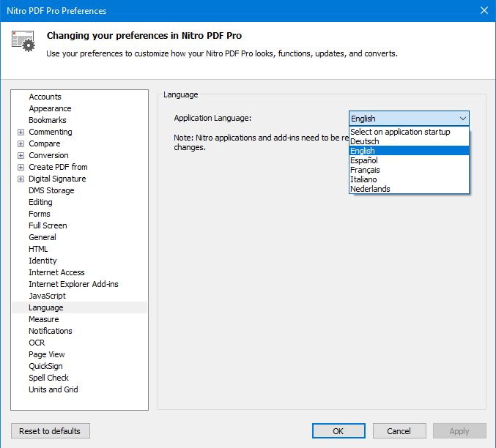This screenshot has height=448, width=496.
Task: Go to Measure preferences
Action: tap(44, 319)
